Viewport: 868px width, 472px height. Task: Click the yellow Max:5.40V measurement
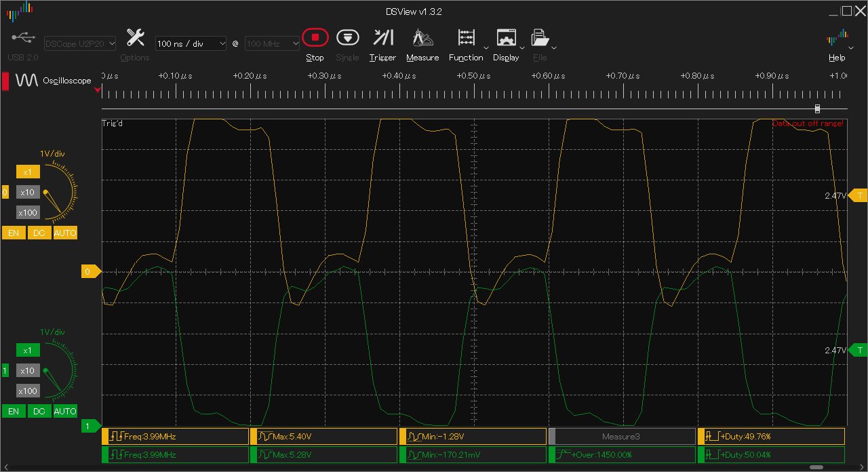coord(323,436)
